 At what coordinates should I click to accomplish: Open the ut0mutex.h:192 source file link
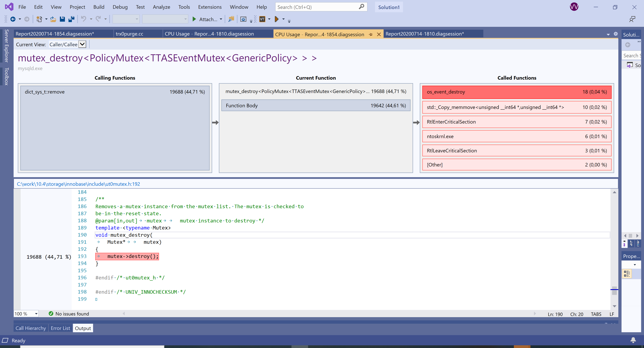point(78,184)
